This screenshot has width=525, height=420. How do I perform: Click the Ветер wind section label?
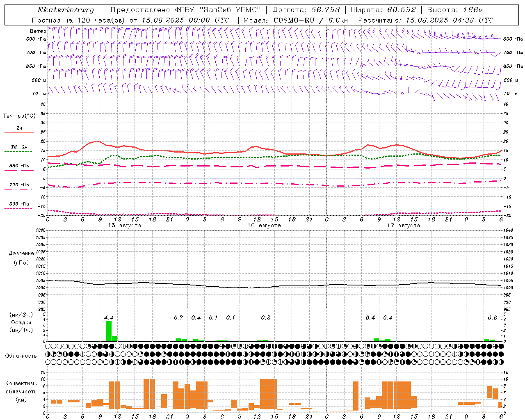(38, 31)
